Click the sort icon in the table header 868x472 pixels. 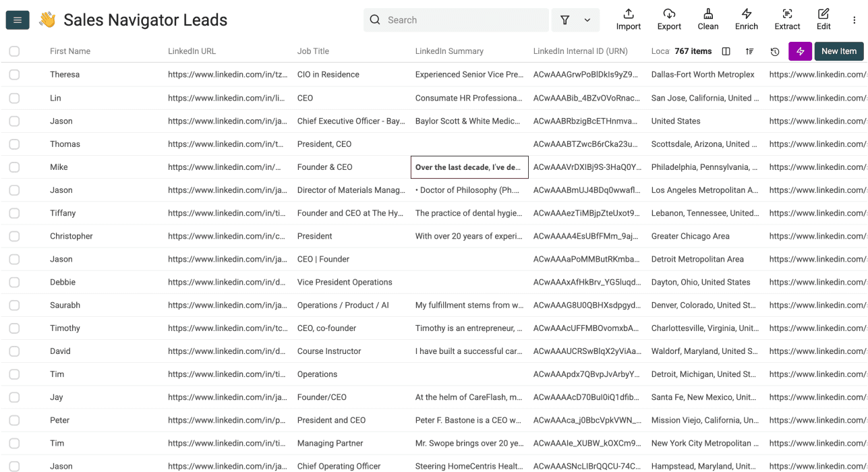click(750, 51)
